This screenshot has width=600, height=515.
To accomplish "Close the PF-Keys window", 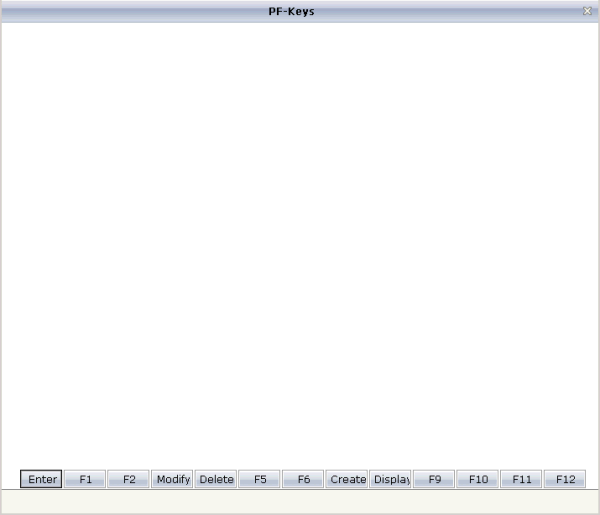I will point(587,11).
